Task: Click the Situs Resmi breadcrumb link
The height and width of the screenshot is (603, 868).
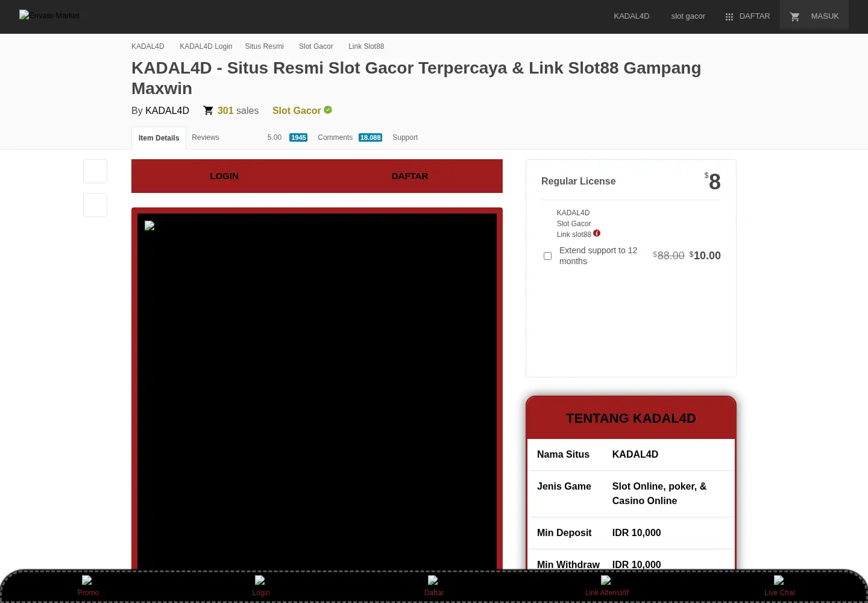Action: pyautogui.click(x=264, y=46)
